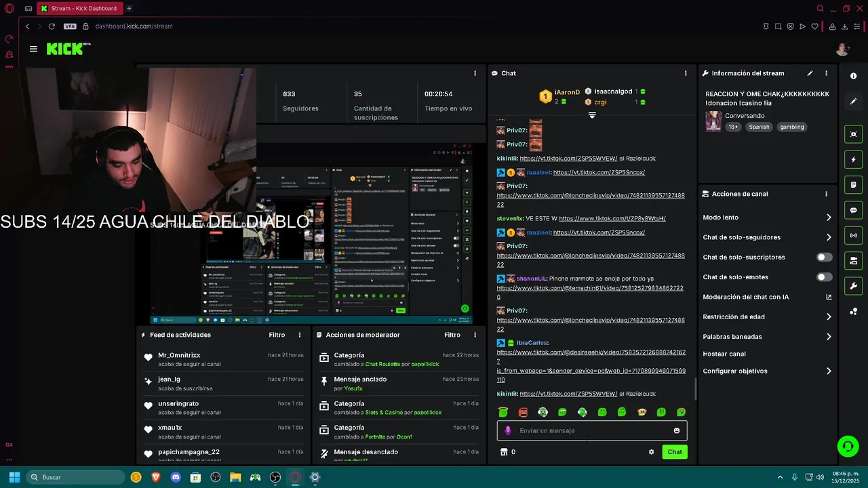Image resolution: width=868 pixels, height=488 pixels.
Task: Click the Kick logo
Action: 68,49
